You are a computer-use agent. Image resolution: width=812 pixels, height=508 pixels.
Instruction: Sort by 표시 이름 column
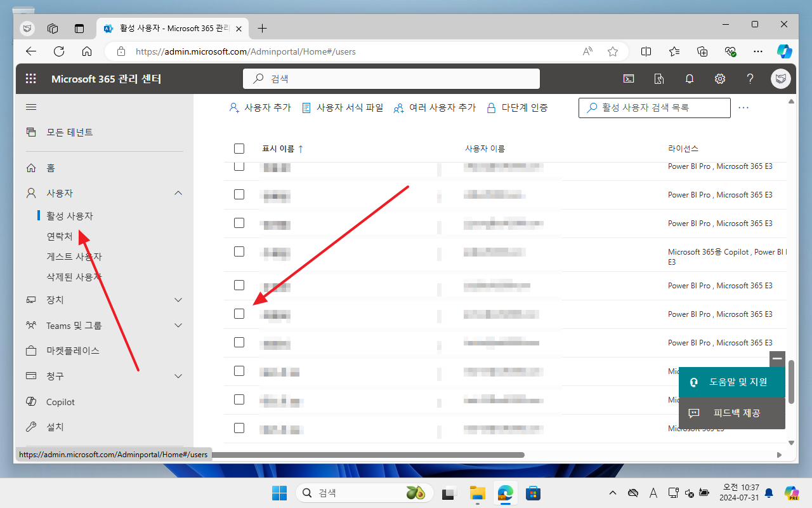click(283, 149)
